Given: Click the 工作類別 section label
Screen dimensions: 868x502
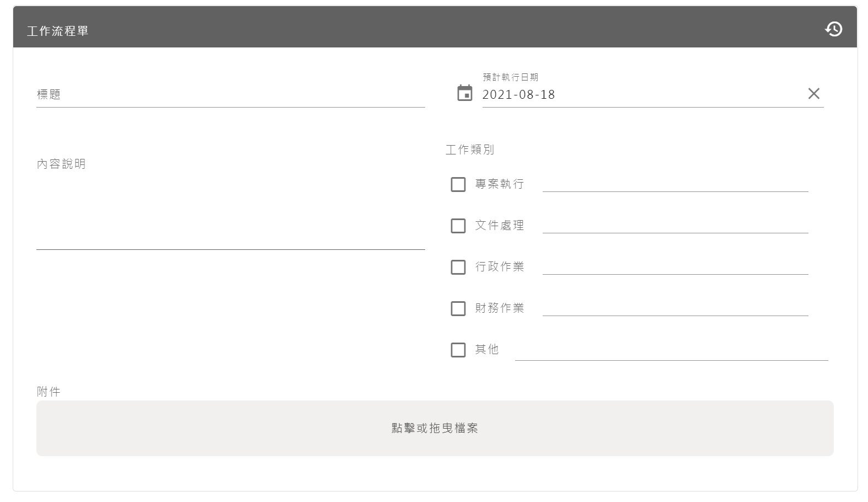Looking at the screenshot, I should [x=470, y=149].
